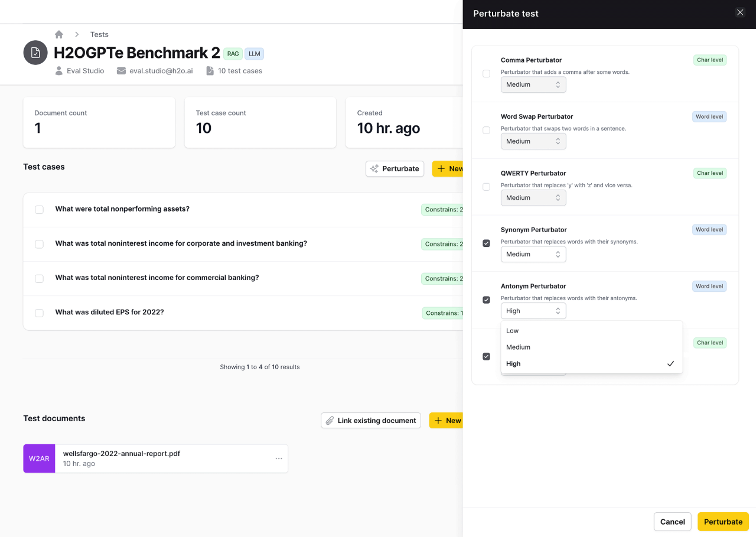Viewport: 756px width, 537px height.
Task: Enable the Word Swap Perturbator checkbox
Action: [487, 131]
